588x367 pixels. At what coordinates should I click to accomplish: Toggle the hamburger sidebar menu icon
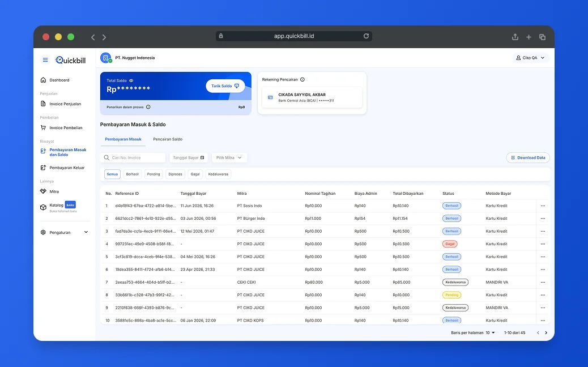45,60
